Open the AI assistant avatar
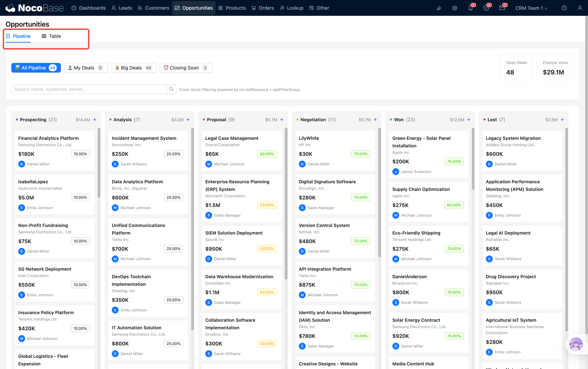Image resolution: width=588 pixels, height=369 pixels. pyautogui.click(x=576, y=344)
